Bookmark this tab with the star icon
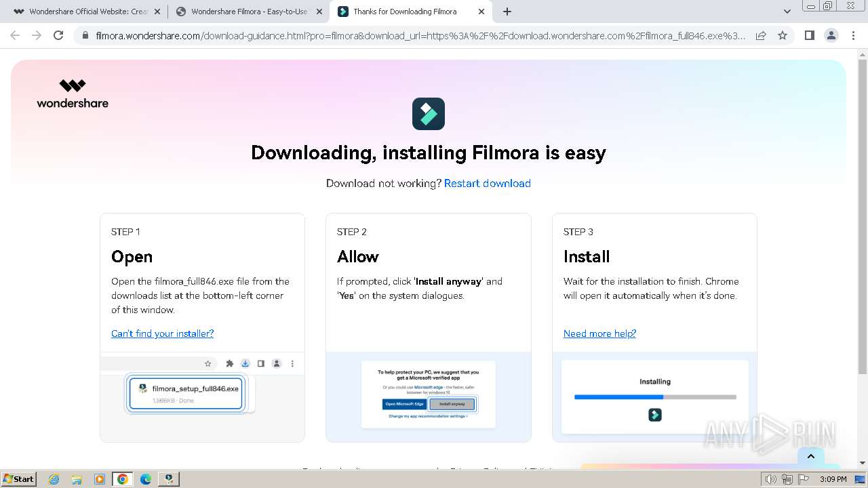 pos(783,35)
